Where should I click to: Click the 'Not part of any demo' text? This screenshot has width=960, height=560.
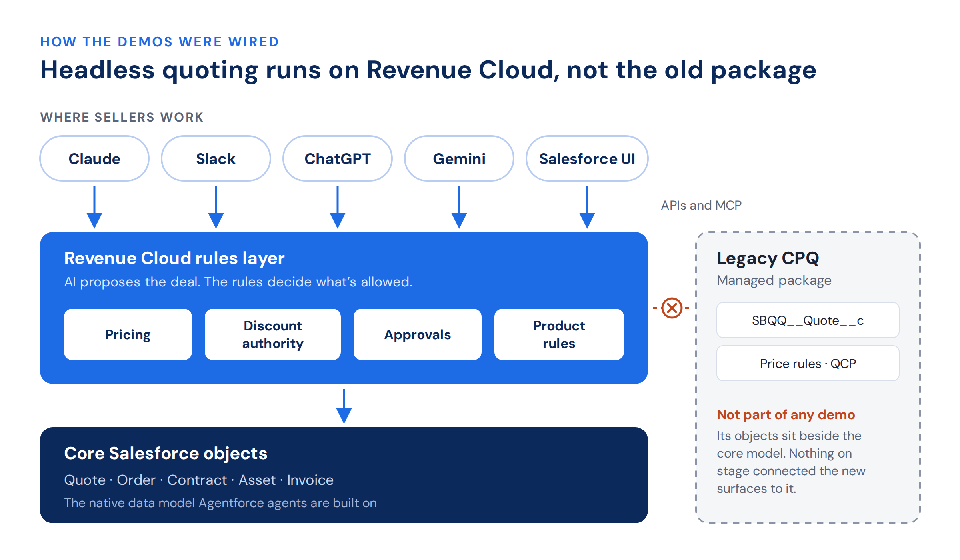(786, 415)
